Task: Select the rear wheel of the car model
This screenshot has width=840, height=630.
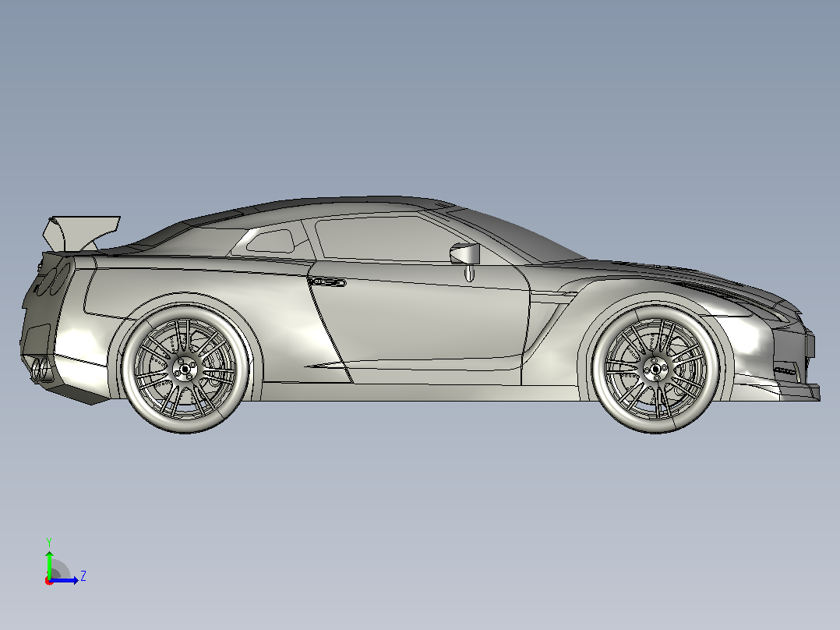Action: [185, 370]
